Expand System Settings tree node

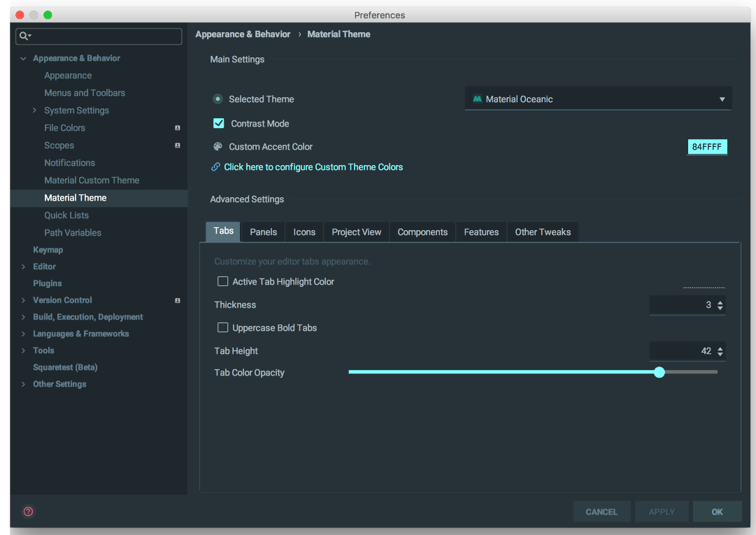pos(34,110)
